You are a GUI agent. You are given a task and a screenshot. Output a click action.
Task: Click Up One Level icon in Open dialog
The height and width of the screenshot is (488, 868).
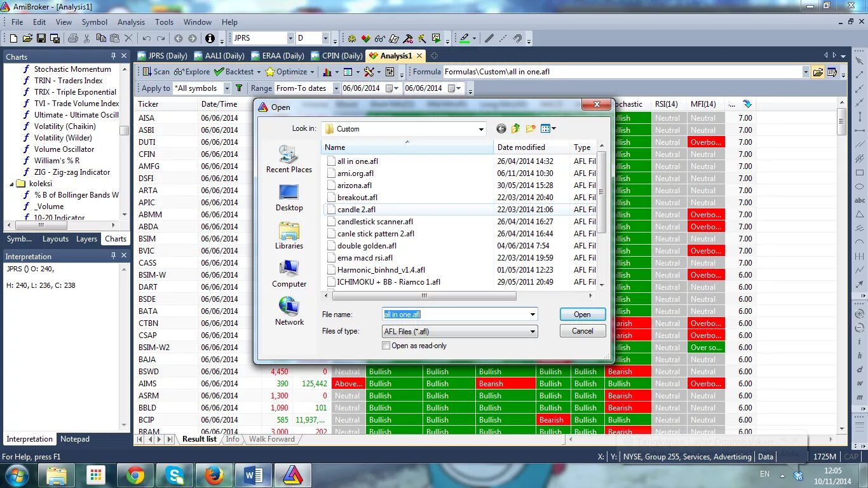pyautogui.click(x=516, y=129)
